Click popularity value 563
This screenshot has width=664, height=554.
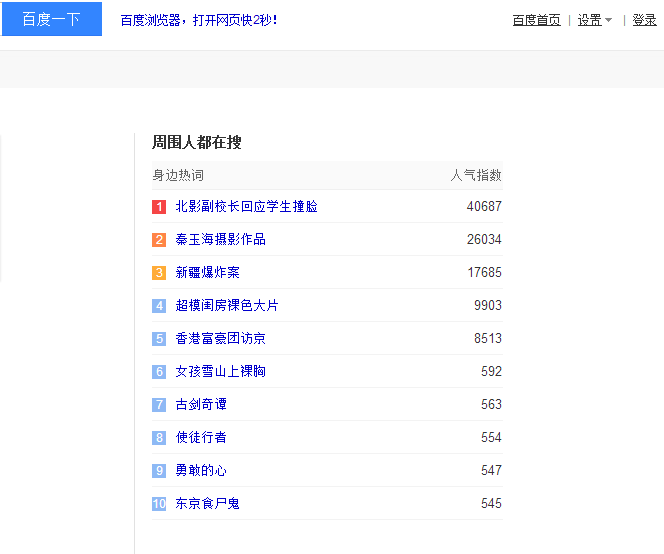pos(491,404)
